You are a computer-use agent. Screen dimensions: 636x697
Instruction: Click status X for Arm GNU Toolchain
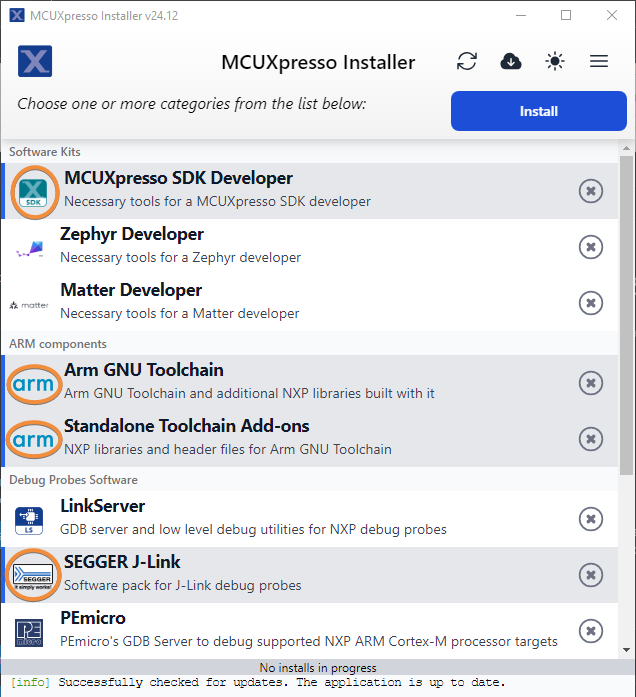pyautogui.click(x=591, y=383)
